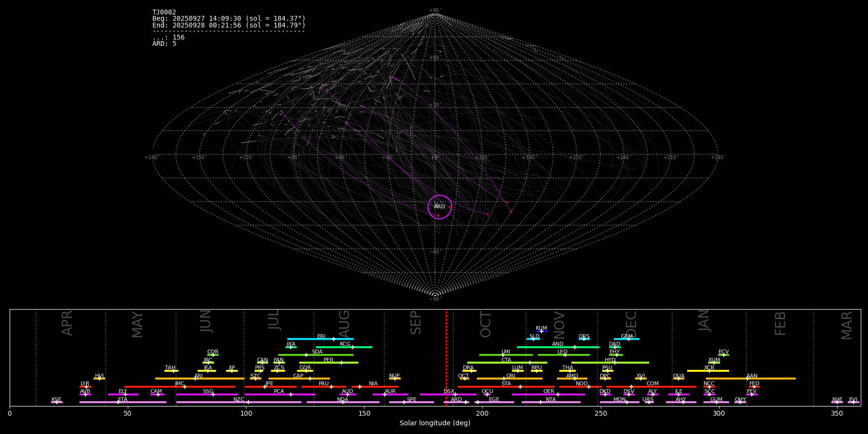Click the ARD radiant circle on sky map

click(x=440, y=207)
